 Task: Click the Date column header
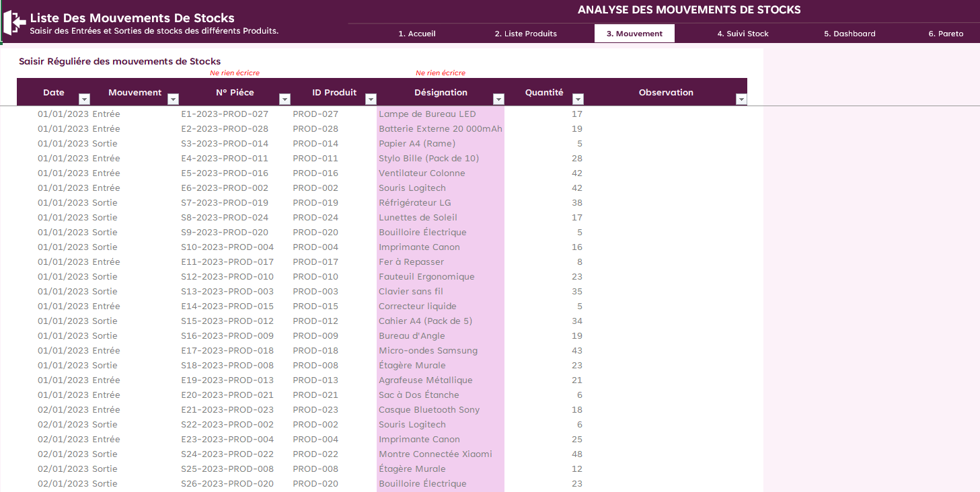point(54,92)
